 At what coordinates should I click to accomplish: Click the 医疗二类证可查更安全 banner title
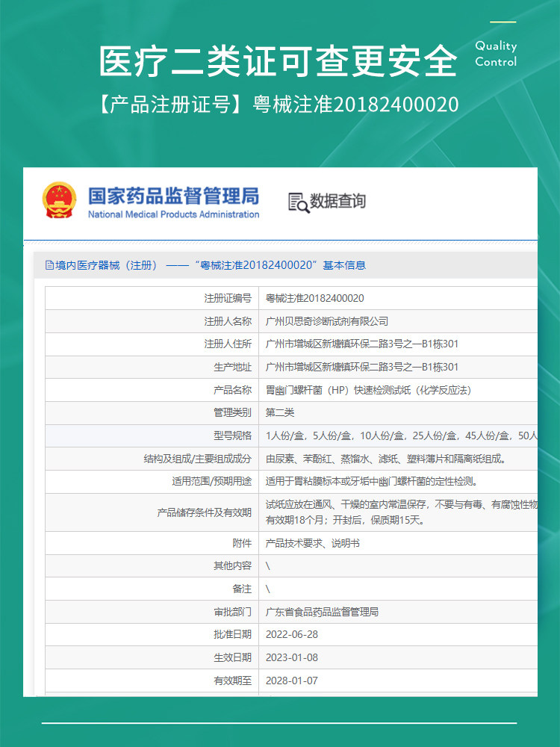pyautogui.click(x=278, y=61)
